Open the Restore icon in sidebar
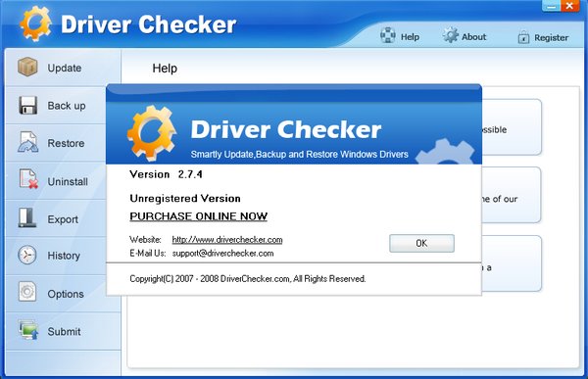 (27, 142)
